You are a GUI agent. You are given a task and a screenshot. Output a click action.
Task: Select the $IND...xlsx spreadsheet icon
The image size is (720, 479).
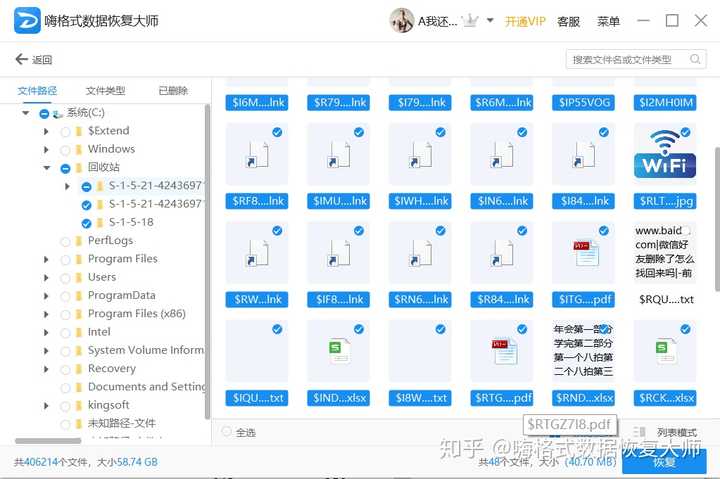coord(340,351)
